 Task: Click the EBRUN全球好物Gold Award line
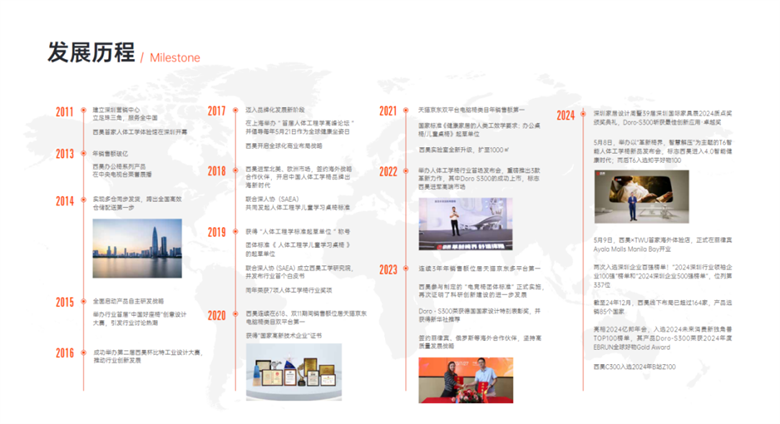(632, 347)
